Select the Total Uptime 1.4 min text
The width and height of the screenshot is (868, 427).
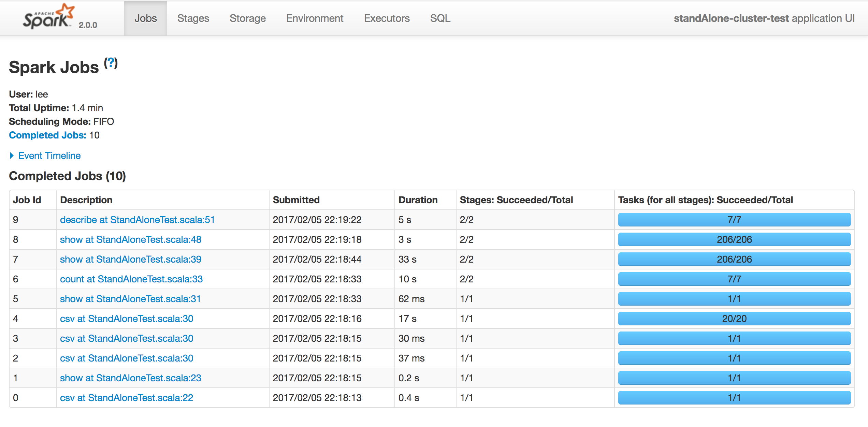tap(56, 108)
